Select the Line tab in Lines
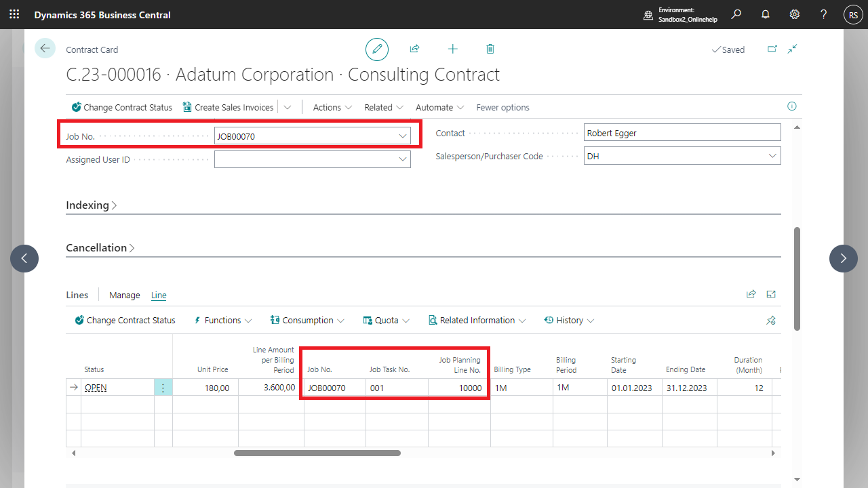The image size is (868, 488). pos(159,295)
